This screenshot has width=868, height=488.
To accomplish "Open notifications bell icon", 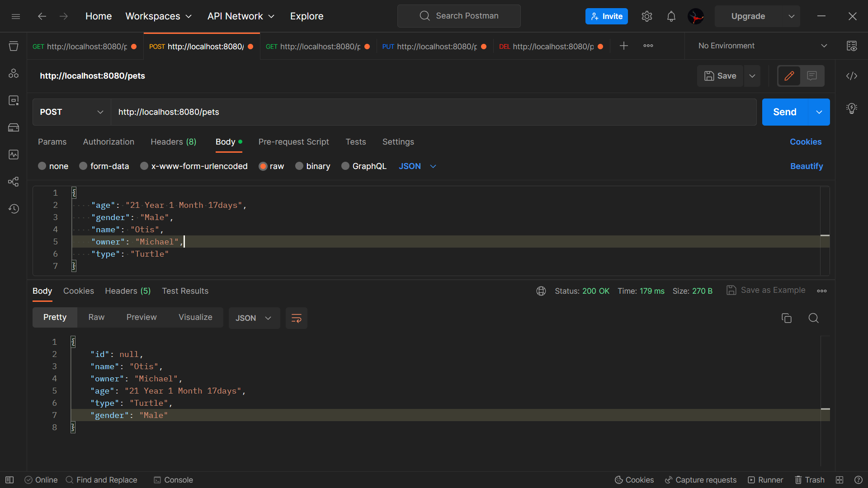I will coord(671,16).
